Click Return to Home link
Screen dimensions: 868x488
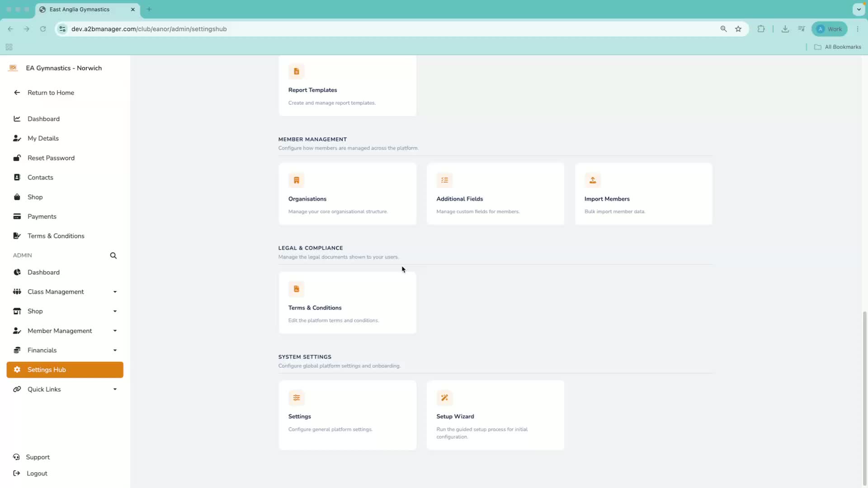(51, 93)
